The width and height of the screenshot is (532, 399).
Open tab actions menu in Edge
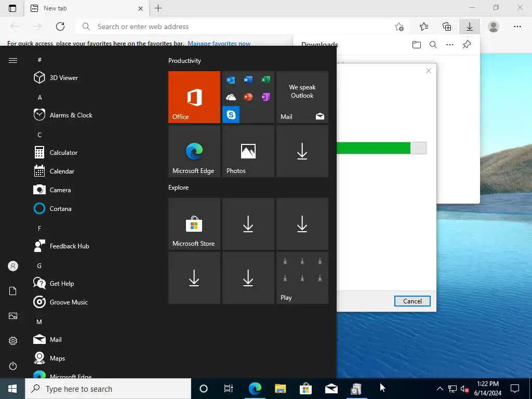pyautogui.click(x=12, y=8)
